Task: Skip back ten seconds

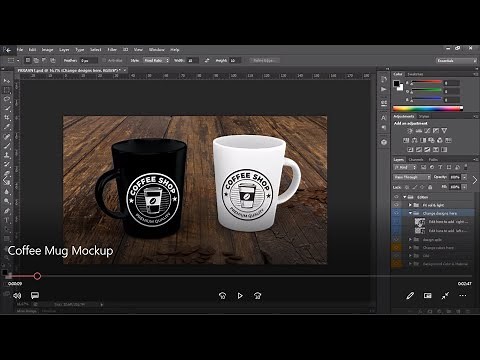Action: tap(222, 296)
